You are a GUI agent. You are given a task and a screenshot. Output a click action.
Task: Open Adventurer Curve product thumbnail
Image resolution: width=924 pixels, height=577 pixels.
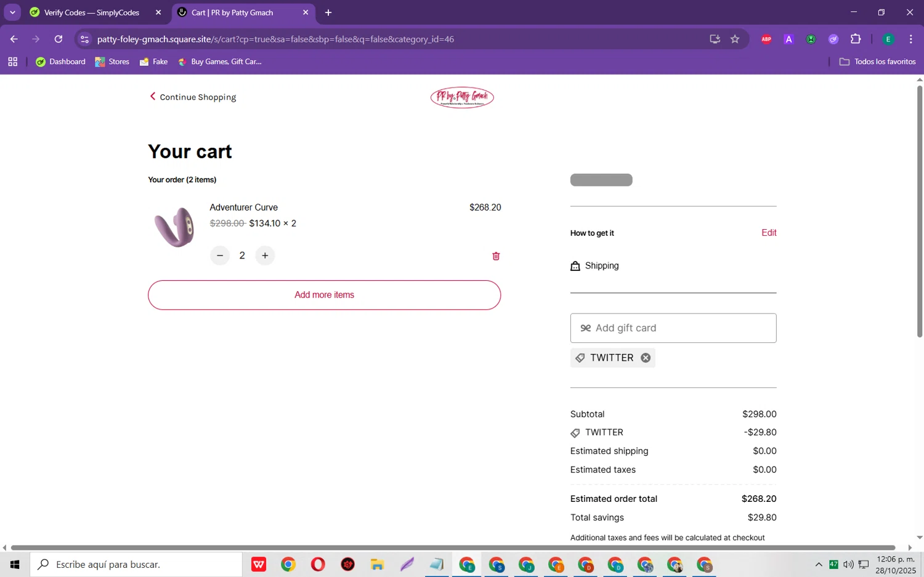[174, 227]
